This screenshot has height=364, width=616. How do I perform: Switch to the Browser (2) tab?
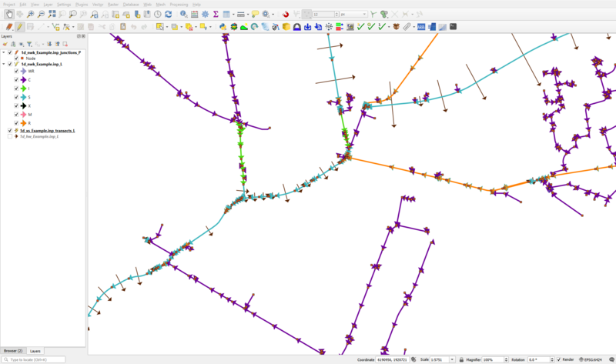(13, 351)
